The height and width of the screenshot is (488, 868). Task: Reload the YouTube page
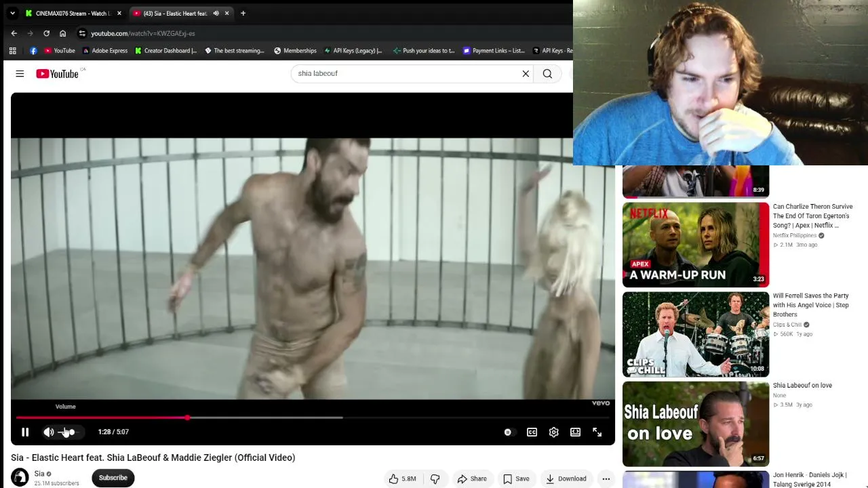pos(47,33)
